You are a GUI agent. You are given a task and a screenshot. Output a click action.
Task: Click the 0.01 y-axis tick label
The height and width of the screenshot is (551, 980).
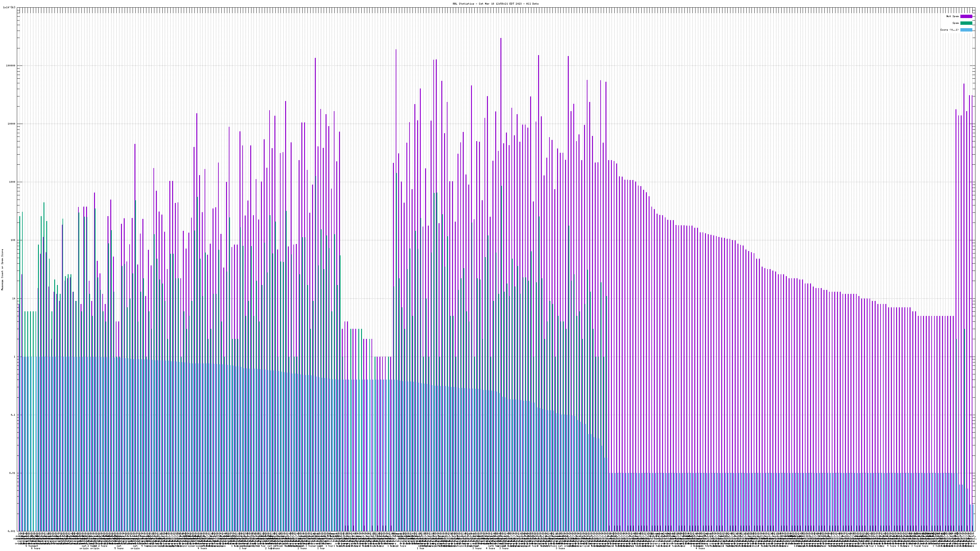click(13, 473)
